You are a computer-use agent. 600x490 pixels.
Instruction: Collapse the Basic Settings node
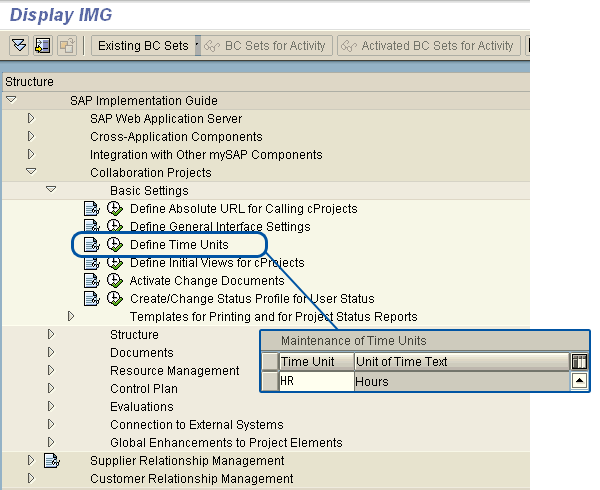pos(51,189)
